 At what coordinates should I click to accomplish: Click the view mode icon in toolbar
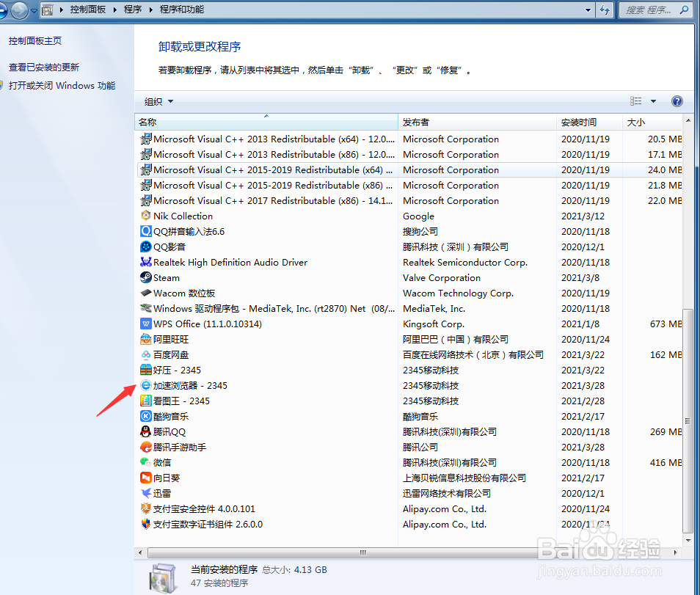click(x=635, y=101)
